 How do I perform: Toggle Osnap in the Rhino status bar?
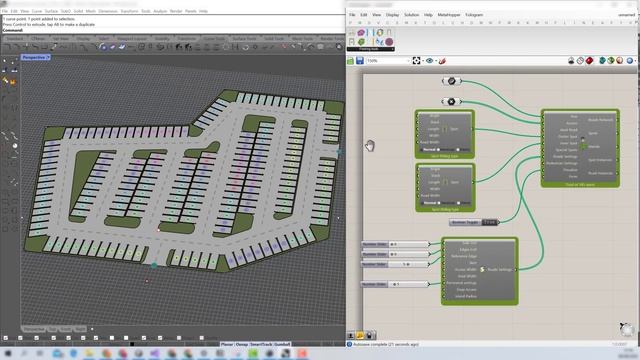pos(242,344)
